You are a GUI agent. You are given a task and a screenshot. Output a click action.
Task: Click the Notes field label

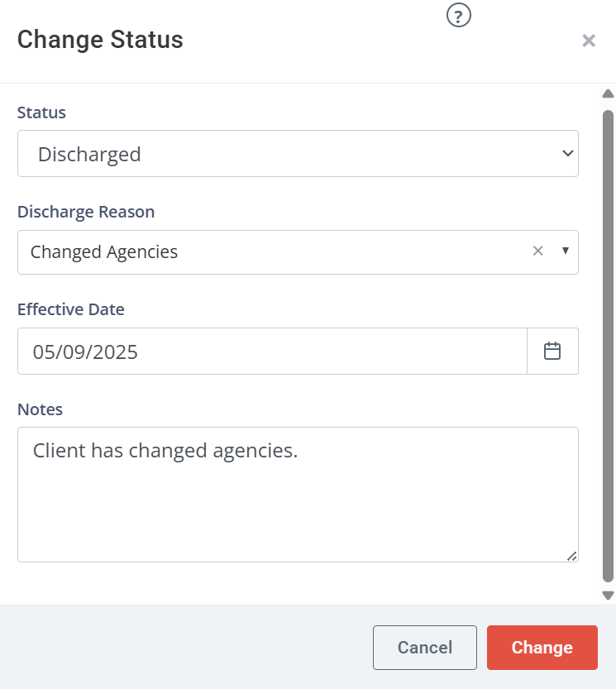point(40,409)
